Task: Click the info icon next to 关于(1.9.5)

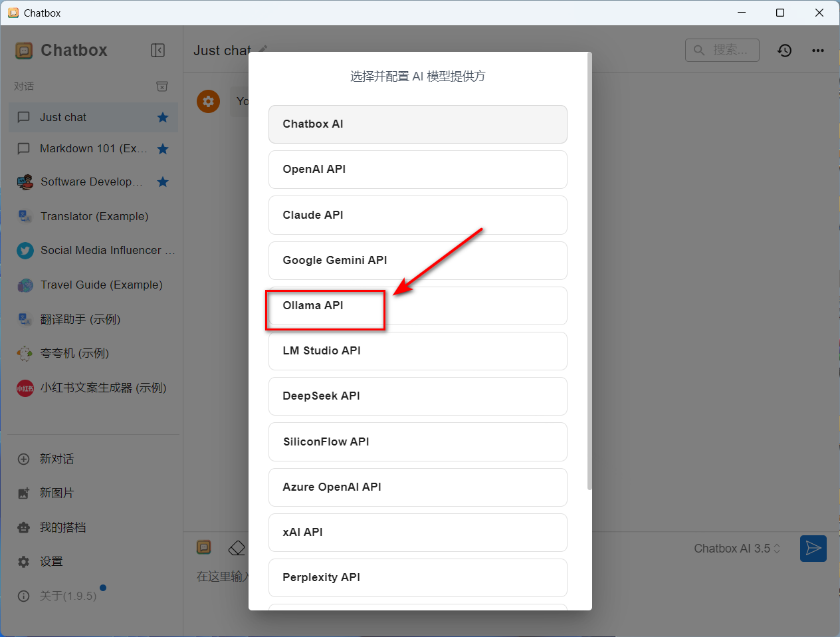Action: pyautogui.click(x=24, y=596)
